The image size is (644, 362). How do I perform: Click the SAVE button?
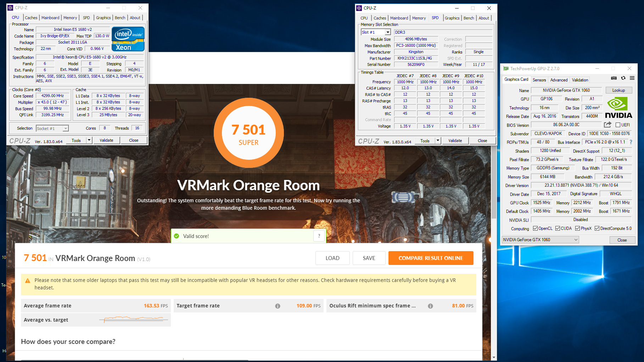(x=369, y=258)
